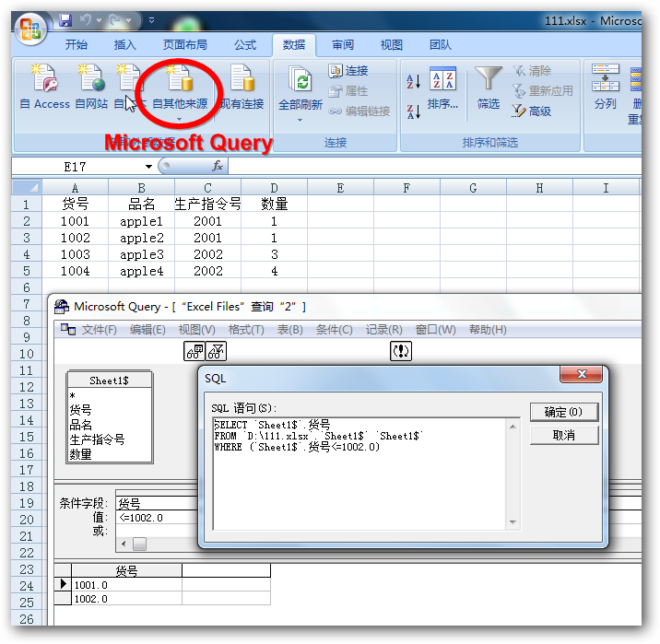Switch to the 审阅 (Review) tab
Viewport: 660px width, 644px height.
pyautogui.click(x=343, y=44)
